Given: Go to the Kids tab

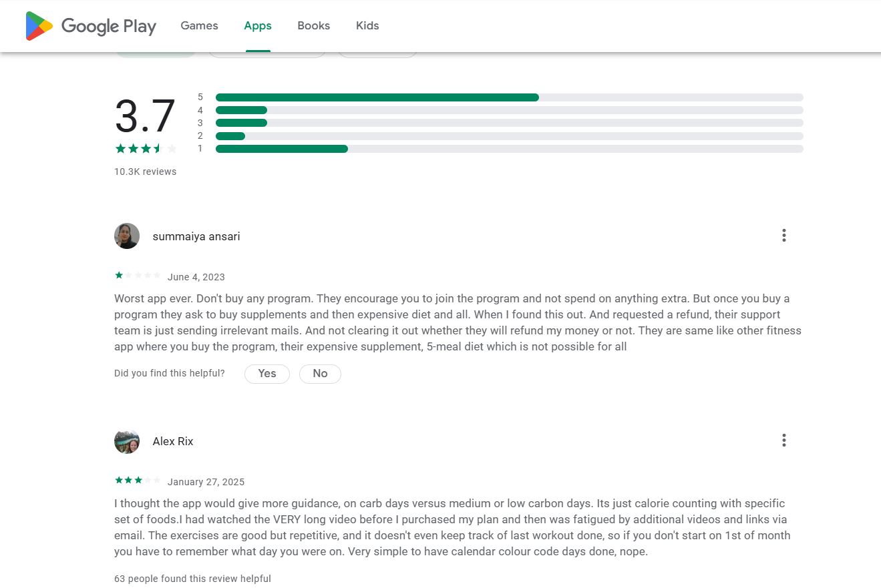Looking at the screenshot, I should point(367,26).
